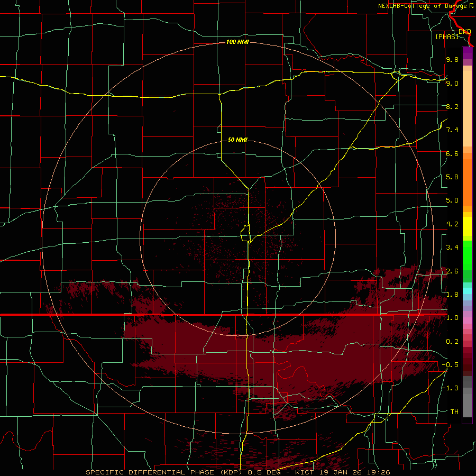Click the yellow color bar segment
Screen dimensions: 476x476
(467, 226)
